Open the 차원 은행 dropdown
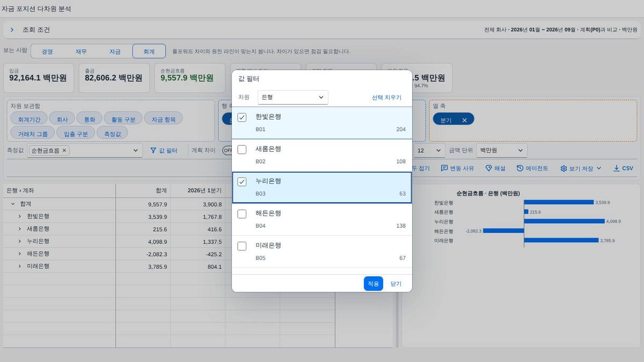The width and height of the screenshot is (644, 362). point(293,97)
